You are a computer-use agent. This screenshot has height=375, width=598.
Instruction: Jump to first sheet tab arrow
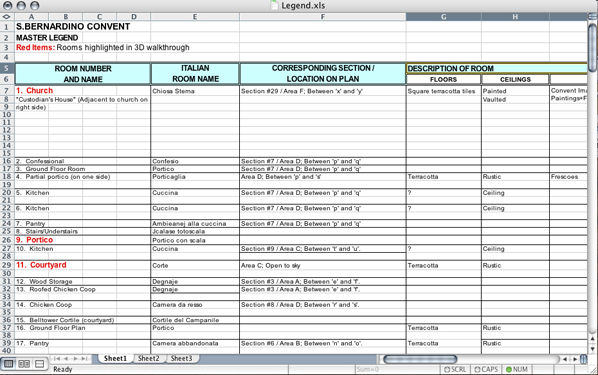point(57,359)
